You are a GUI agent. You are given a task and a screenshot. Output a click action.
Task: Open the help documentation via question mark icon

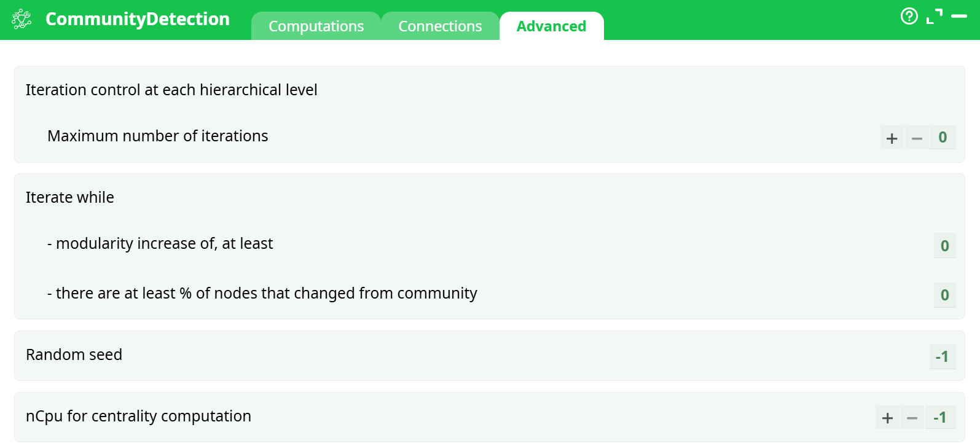pyautogui.click(x=909, y=16)
